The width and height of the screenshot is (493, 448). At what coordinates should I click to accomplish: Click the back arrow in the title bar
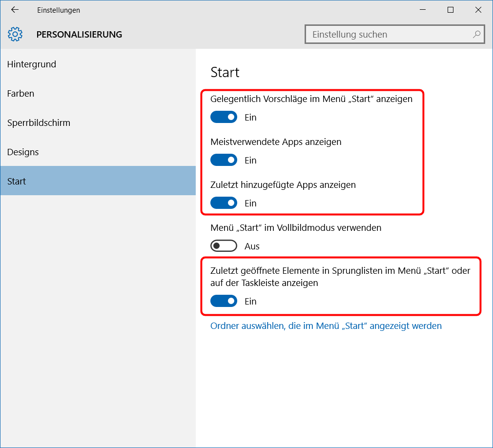point(15,10)
